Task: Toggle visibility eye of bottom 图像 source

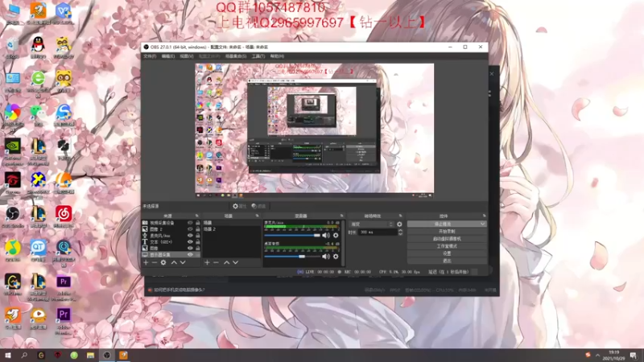Action: pyautogui.click(x=190, y=248)
